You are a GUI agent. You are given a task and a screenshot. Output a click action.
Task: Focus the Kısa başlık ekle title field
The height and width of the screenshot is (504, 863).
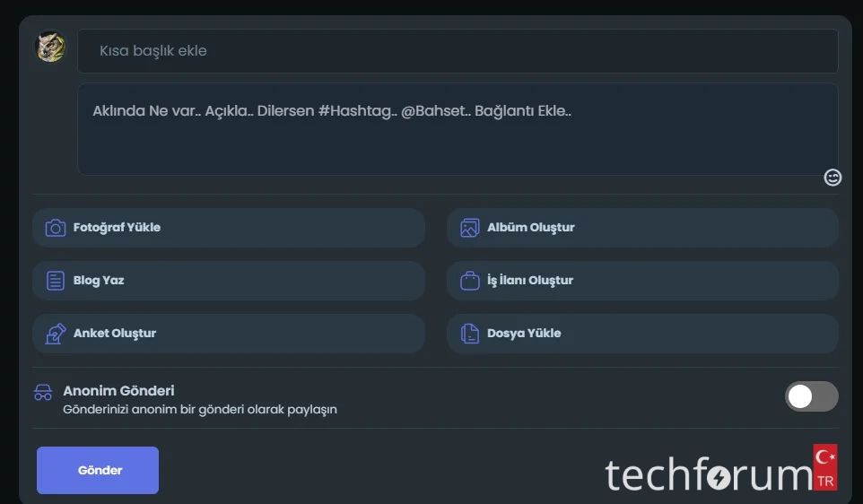coord(458,51)
